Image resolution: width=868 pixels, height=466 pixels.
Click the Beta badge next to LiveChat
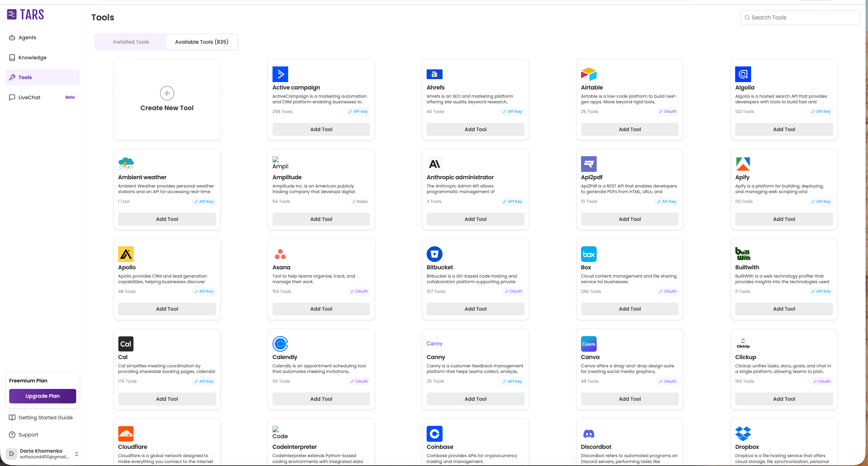(x=70, y=97)
